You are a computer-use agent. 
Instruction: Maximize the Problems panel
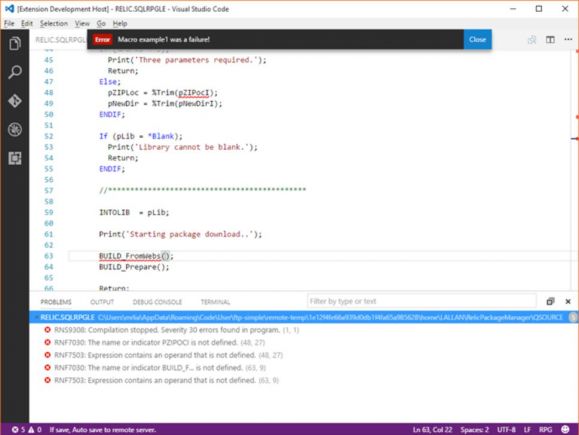(x=550, y=301)
